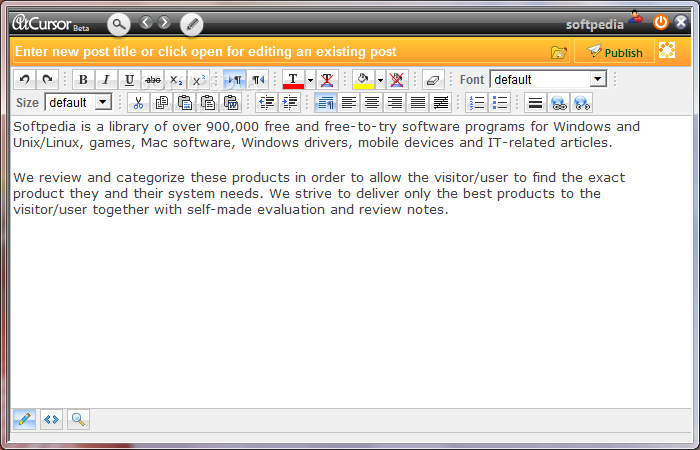Click the Paste from Word icon
This screenshot has width=700, height=450.
point(231,103)
